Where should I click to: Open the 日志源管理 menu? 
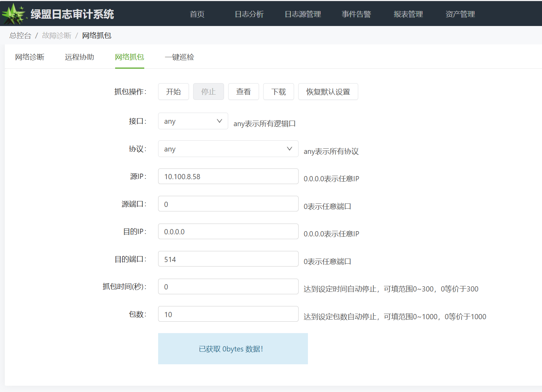click(x=303, y=14)
